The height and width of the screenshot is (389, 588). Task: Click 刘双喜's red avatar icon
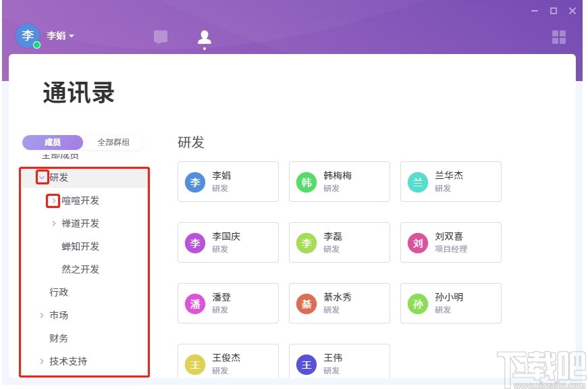pyautogui.click(x=417, y=242)
